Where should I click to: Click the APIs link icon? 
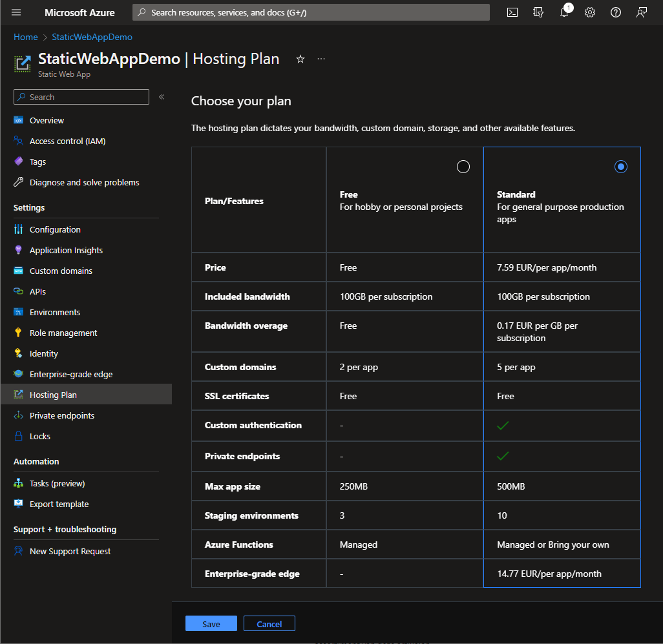[x=18, y=291]
